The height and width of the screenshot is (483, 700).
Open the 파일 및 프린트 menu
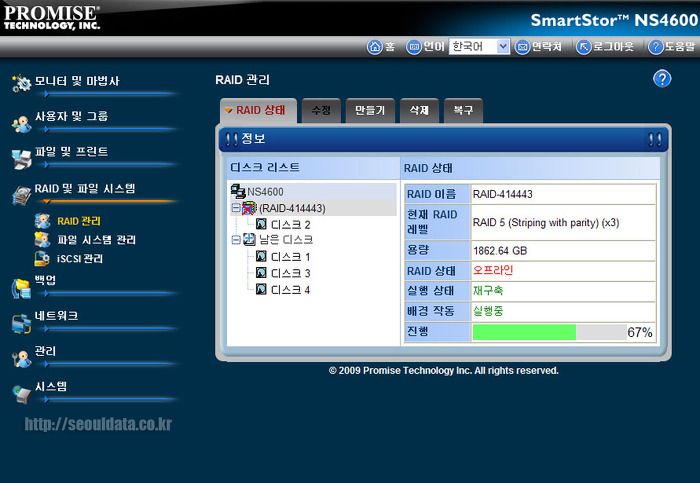coord(71,152)
